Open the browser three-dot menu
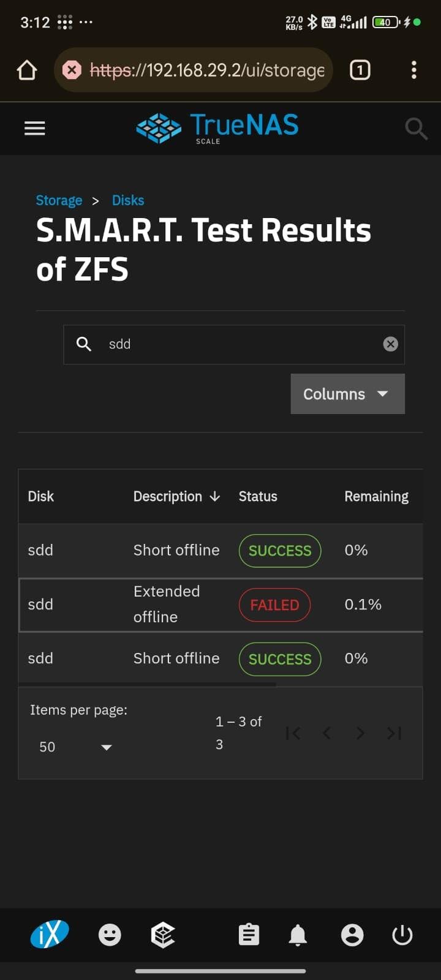Screen dimensions: 441x980 414,70
